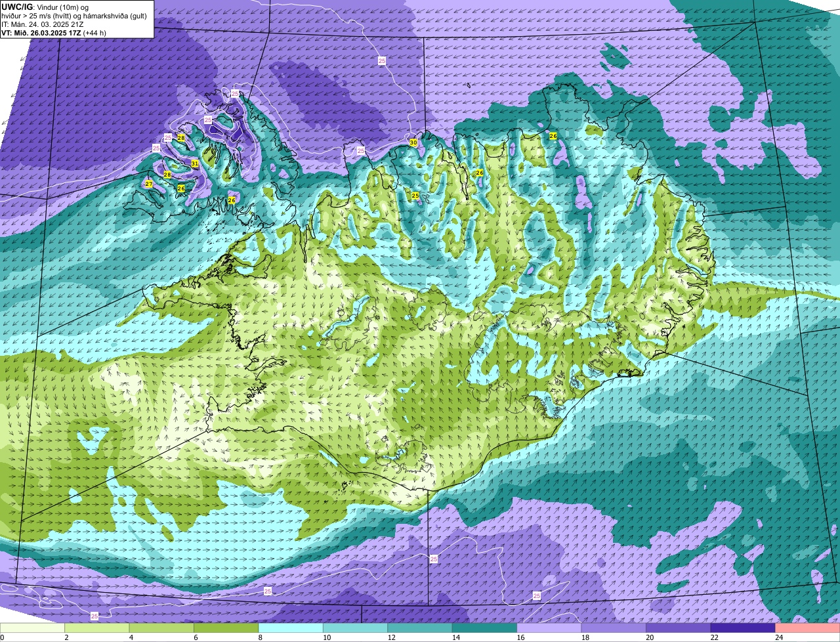840x642 pixels.
Task: Click the 18–20 m/s medium purple legend swatch
Action: (614, 628)
